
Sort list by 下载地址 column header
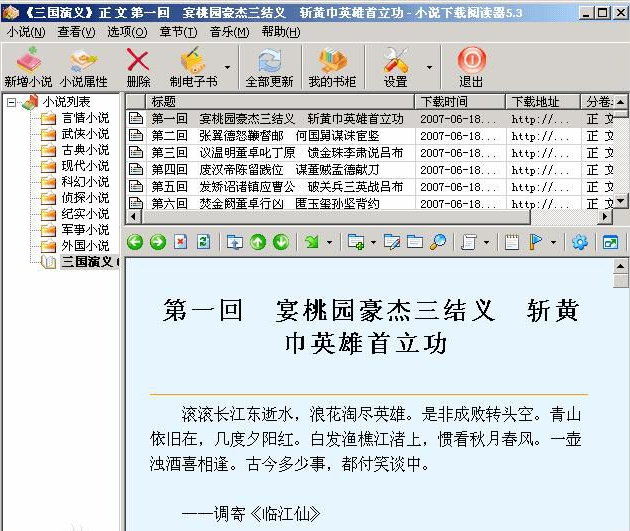coord(543,102)
